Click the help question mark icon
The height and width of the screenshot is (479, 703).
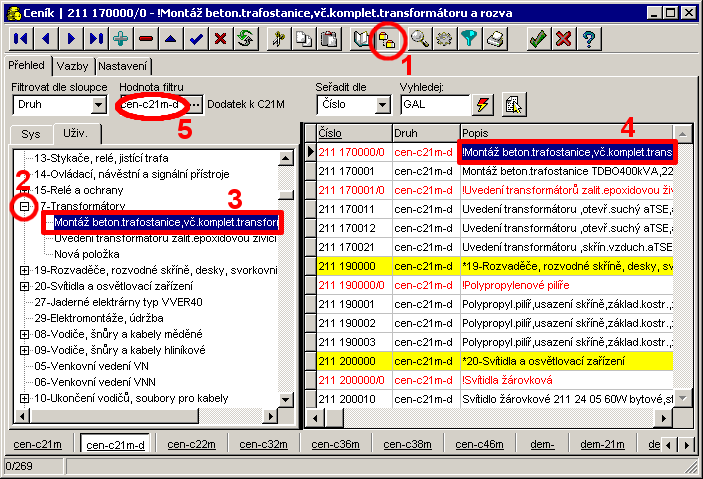[x=590, y=39]
